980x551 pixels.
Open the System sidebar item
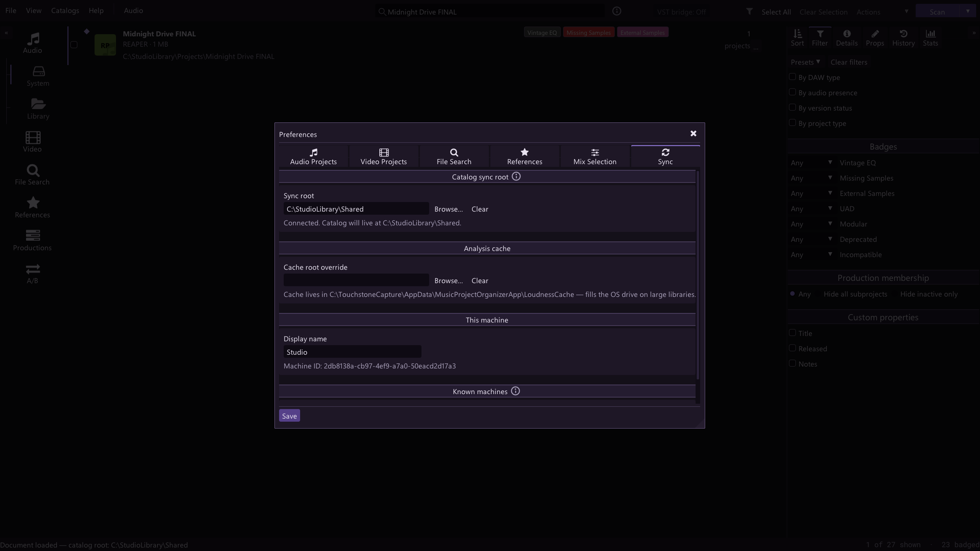[38, 76]
